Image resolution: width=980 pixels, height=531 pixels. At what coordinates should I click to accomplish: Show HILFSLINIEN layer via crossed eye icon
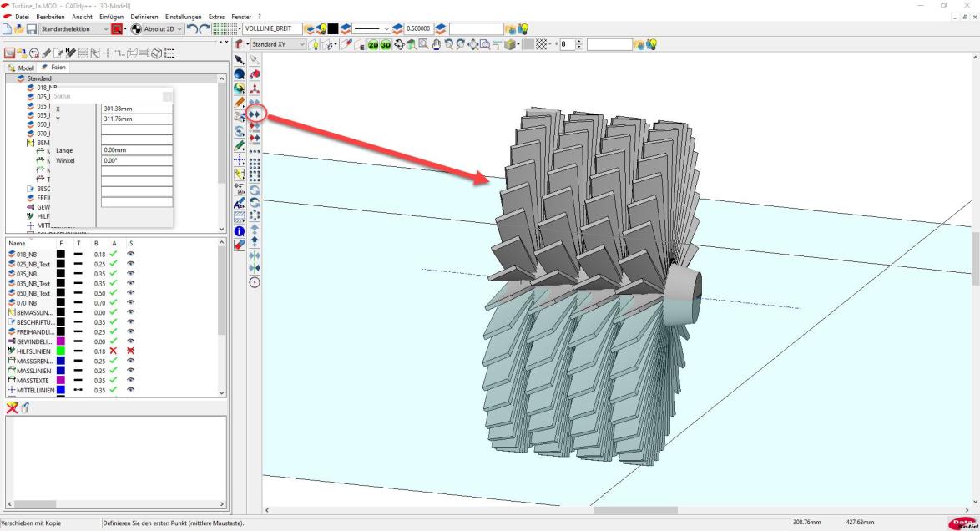pyautogui.click(x=130, y=351)
